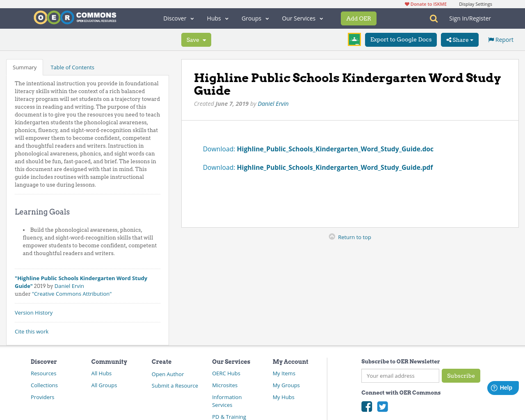Screen dimensions: 525x420
Task: Click the Return to top arrow
Action: point(331,236)
